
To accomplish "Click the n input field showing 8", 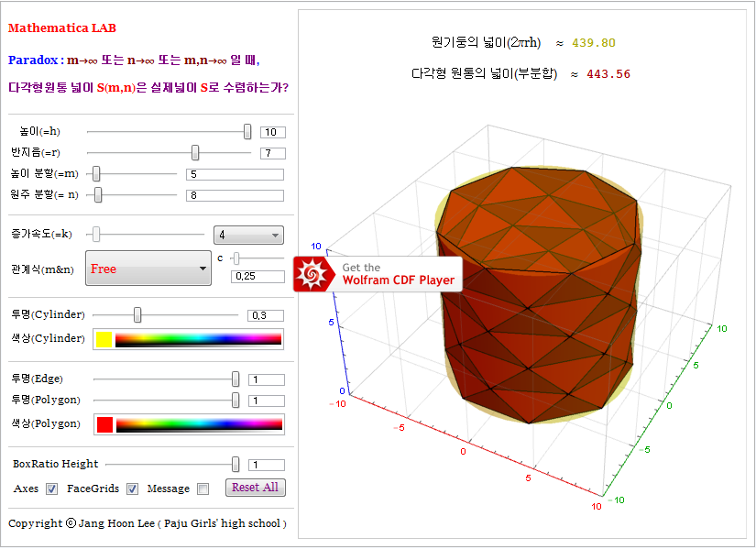I will (235, 195).
